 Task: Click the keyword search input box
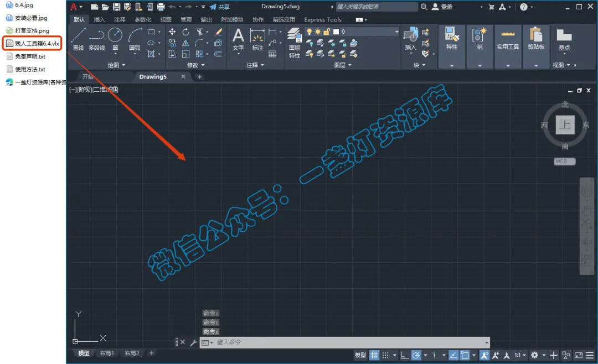click(x=377, y=7)
